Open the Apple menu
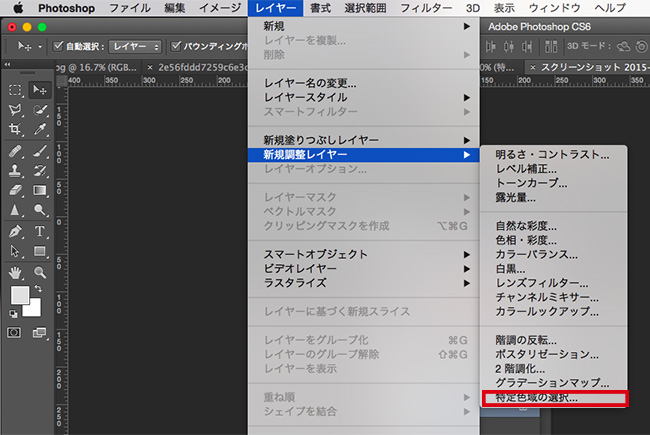 tap(18, 8)
